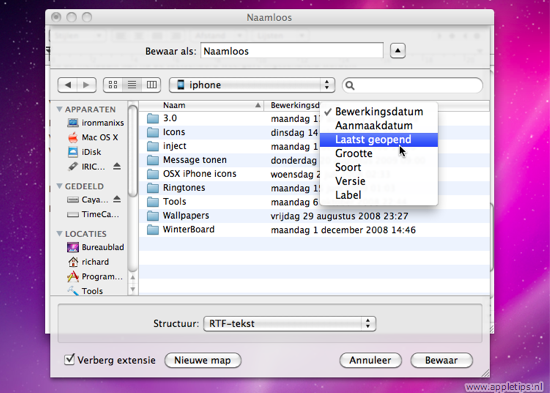Click the search field

pos(412,85)
